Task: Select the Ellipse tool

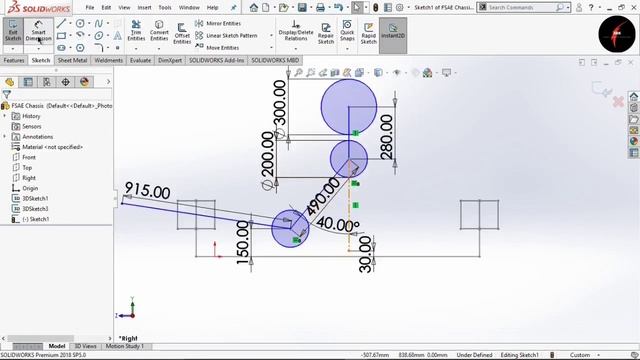Action: pyautogui.click(x=98, y=36)
